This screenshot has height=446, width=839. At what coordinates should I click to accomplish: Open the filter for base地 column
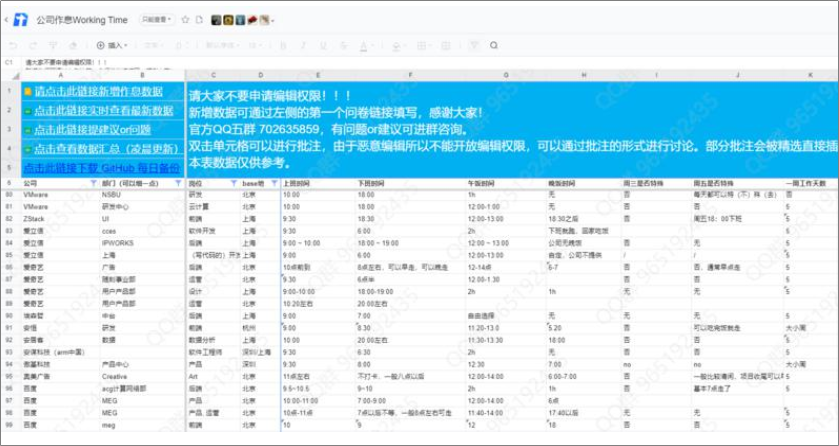click(274, 183)
